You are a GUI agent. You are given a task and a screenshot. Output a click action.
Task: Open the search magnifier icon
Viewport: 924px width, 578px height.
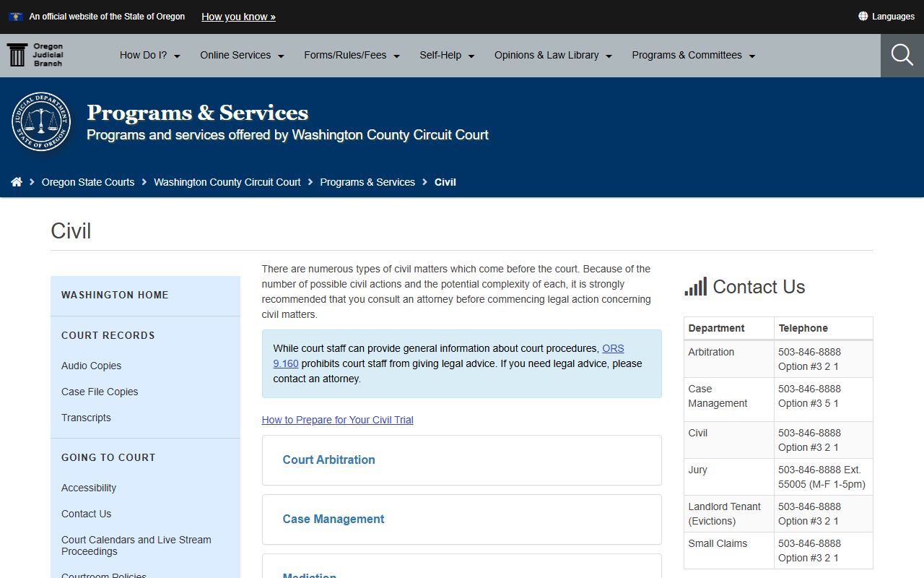coord(902,55)
